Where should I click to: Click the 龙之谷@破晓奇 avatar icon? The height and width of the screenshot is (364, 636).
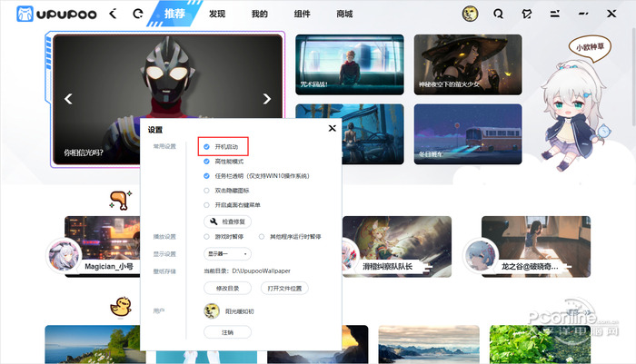[481, 255]
